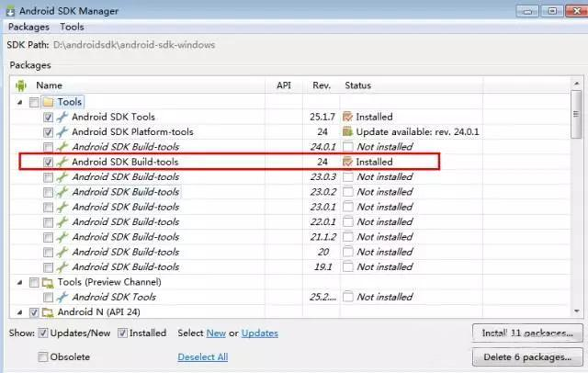Screen dimensions: 588x373
Task: Click the Install 11 packages button
Action: pyautogui.click(x=527, y=333)
